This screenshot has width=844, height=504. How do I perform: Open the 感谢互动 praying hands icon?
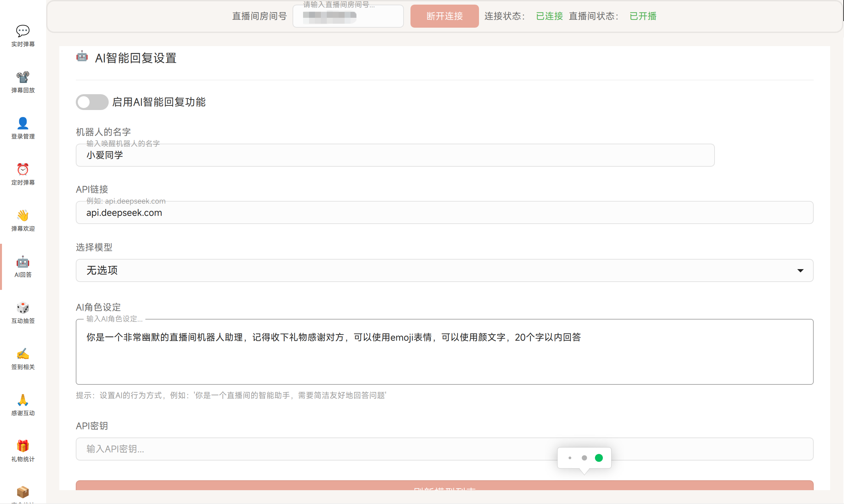[x=23, y=400]
